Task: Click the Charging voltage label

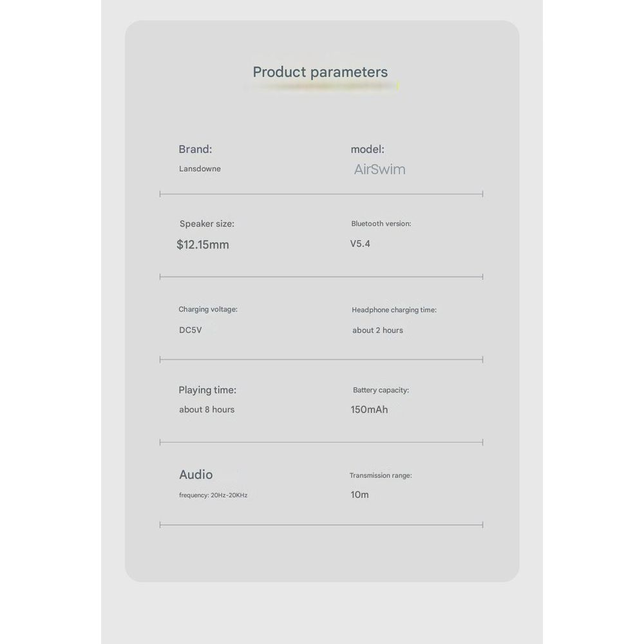Action: click(x=208, y=310)
